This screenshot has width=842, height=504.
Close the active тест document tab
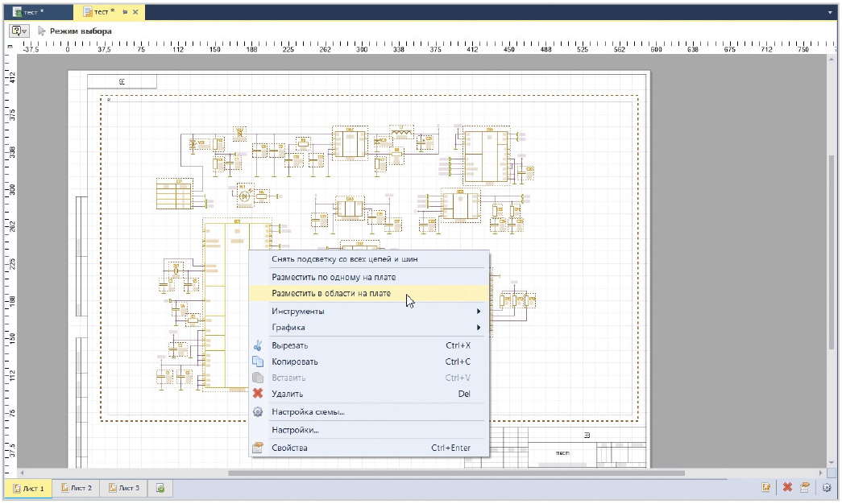(x=135, y=13)
